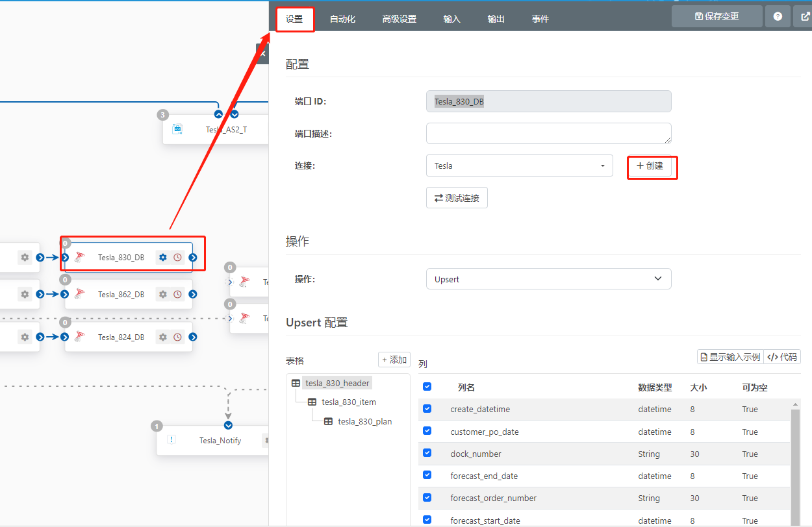Click the SQL Server icon on Tesla_824_DB
812x527 pixels.
point(80,336)
